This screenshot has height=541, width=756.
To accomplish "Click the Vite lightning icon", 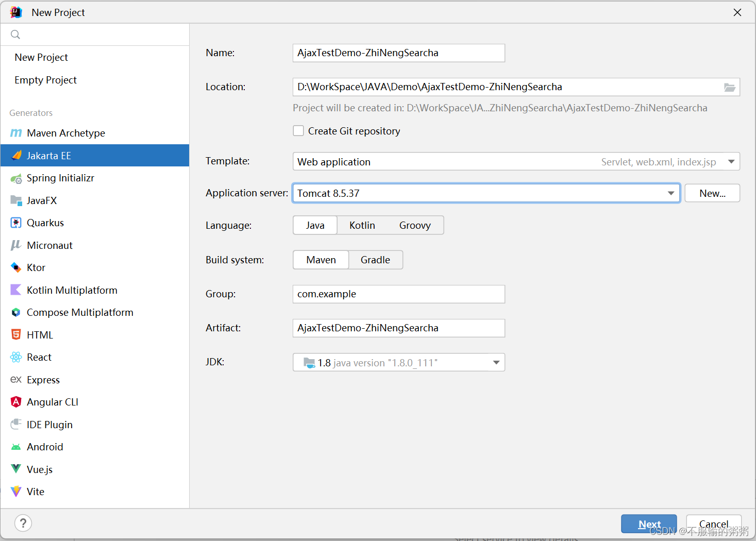I will coord(16,492).
